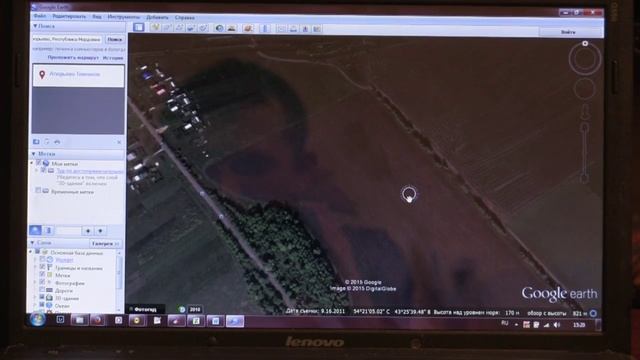Screen dimensions: 640x360
Task: Open the Справка menu
Action: click(x=184, y=18)
